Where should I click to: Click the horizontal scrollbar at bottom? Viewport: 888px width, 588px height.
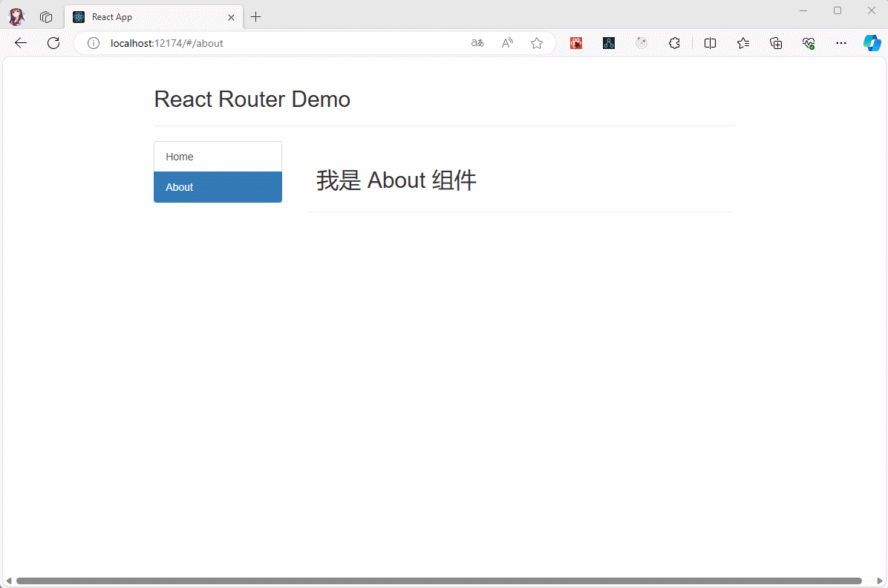click(438, 581)
